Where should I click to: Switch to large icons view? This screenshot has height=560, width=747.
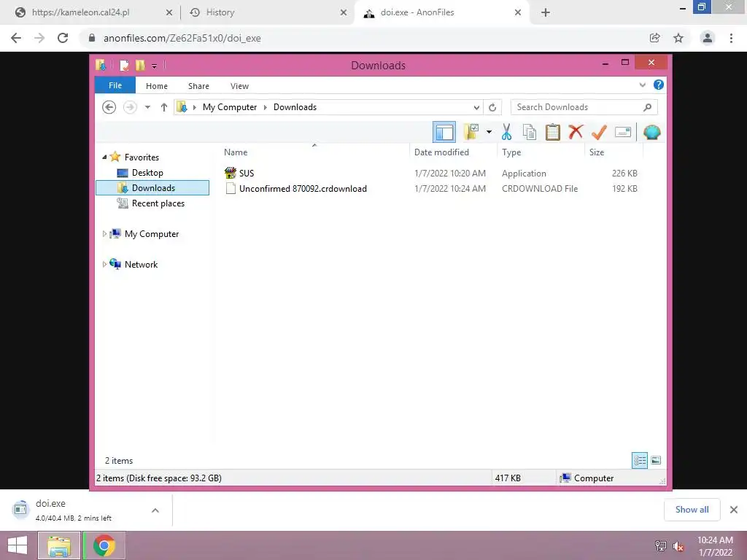[656, 461]
